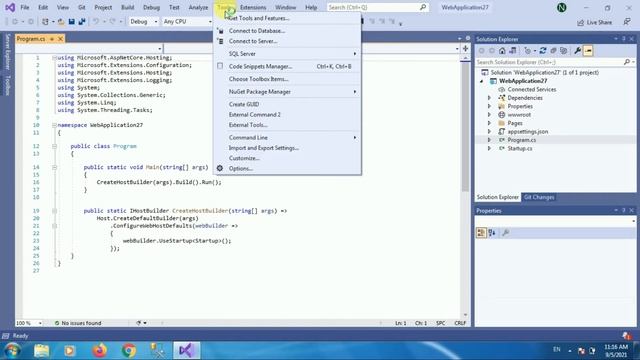Screen dimensions: 640x360
Task: Click the search magnifier in Solution Explorer
Action: pos(627,62)
